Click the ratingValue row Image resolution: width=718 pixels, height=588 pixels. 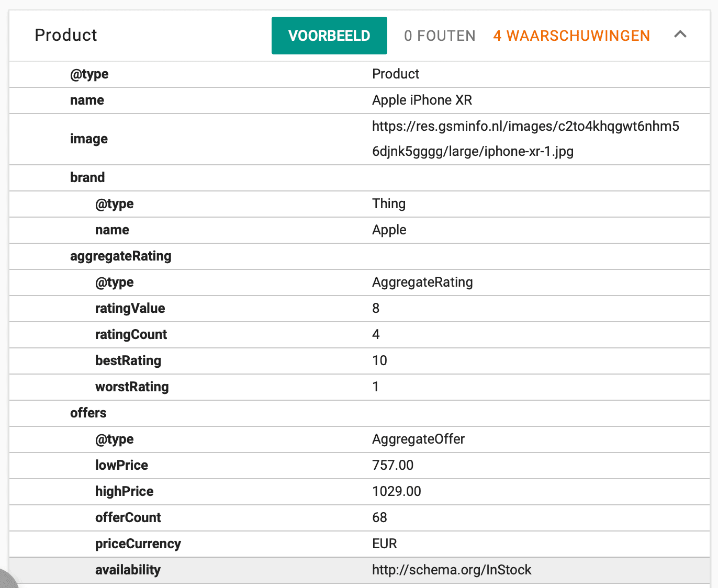359,308
